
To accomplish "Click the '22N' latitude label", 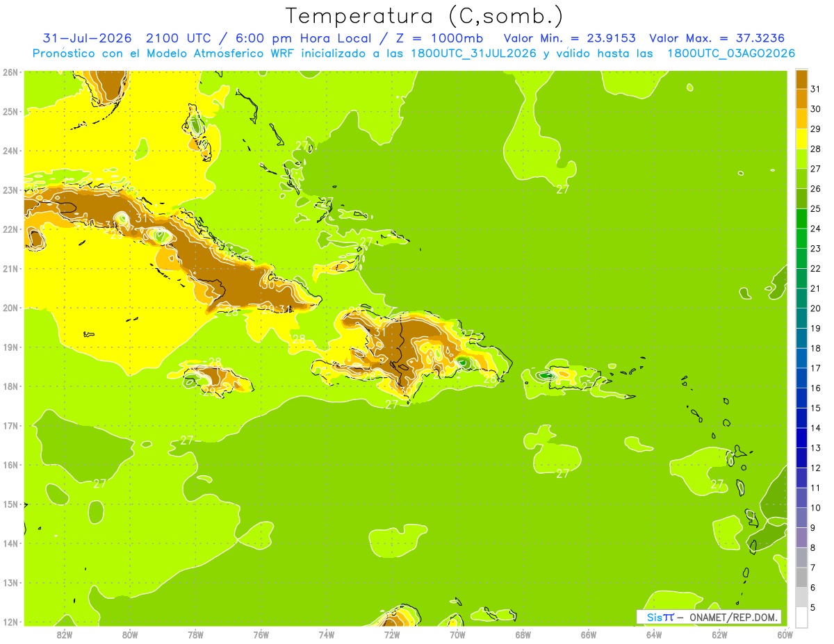I will (10, 229).
